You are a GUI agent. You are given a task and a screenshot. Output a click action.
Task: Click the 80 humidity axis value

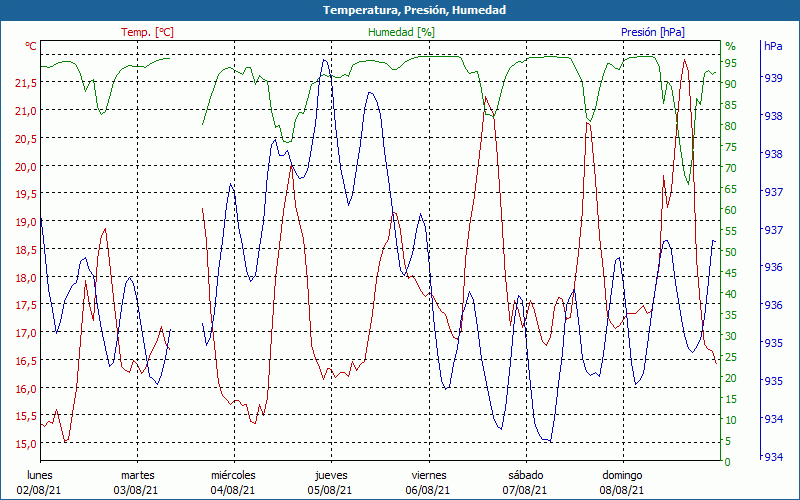pos(731,126)
